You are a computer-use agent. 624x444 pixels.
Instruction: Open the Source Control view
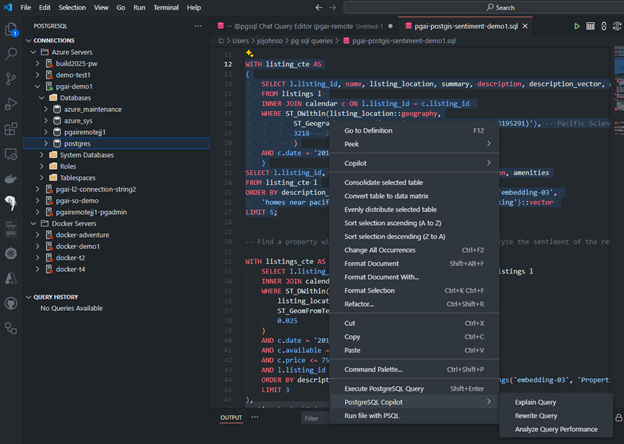pyautogui.click(x=12, y=79)
